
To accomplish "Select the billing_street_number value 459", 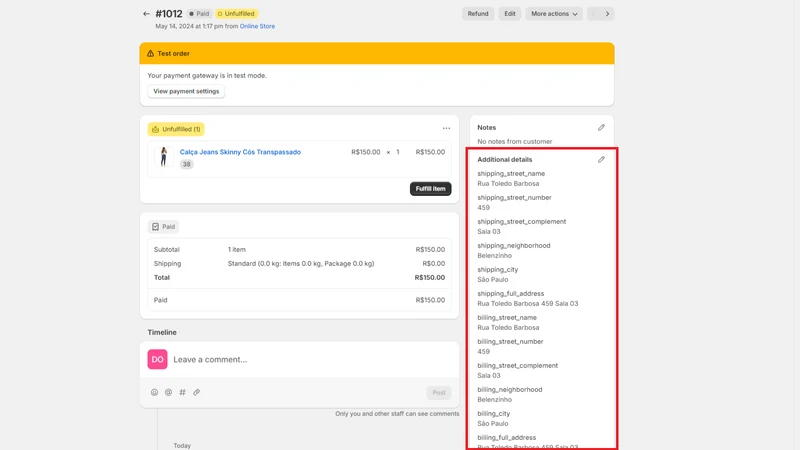I will click(x=484, y=352).
